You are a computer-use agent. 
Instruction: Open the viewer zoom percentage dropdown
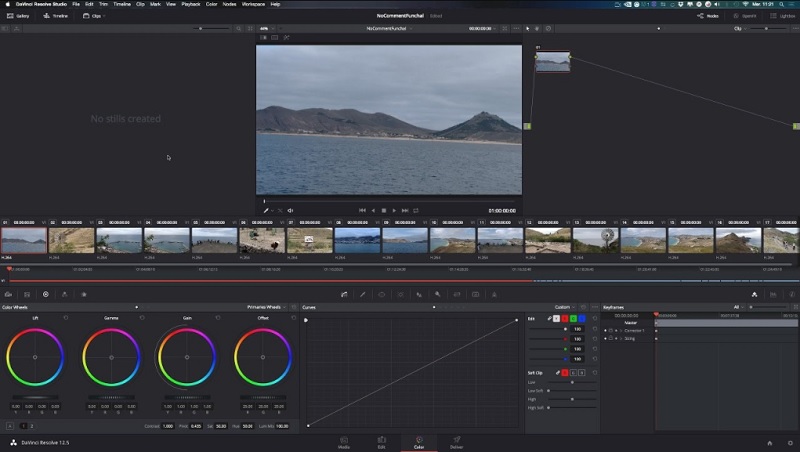point(267,29)
